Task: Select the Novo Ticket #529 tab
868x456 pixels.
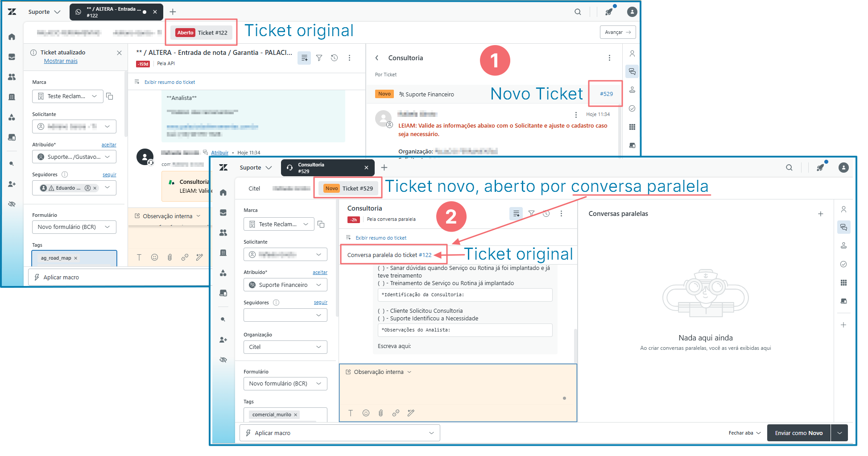Action: pos(348,188)
